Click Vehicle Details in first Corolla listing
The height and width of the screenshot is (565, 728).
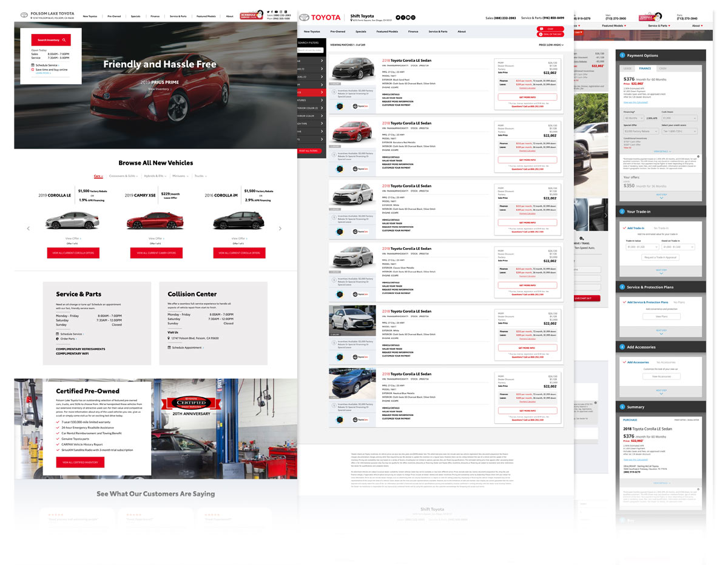(391, 95)
